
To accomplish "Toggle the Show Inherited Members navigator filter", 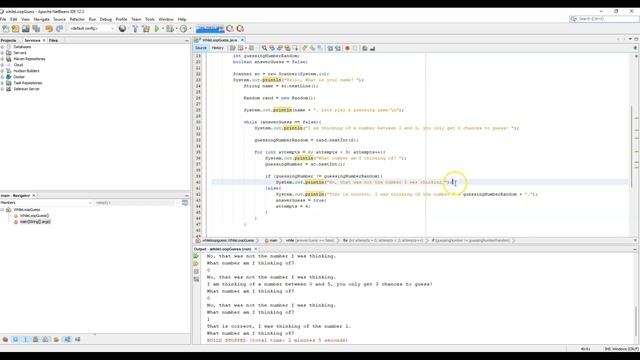I will click(5, 339).
